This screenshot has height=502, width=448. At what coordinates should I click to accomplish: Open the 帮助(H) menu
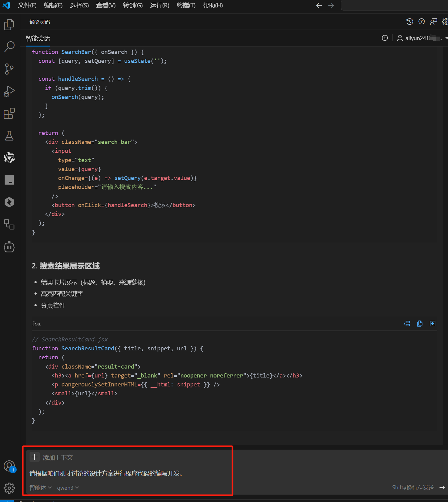pyautogui.click(x=213, y=6)
